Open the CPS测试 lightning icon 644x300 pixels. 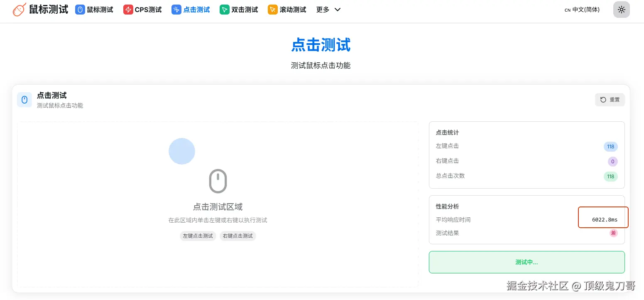tap(128, 9)
